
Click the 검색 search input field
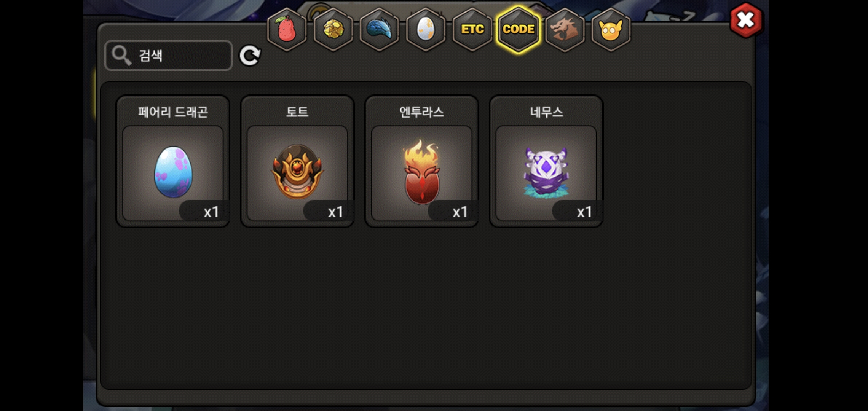click(x=168, y=56)
